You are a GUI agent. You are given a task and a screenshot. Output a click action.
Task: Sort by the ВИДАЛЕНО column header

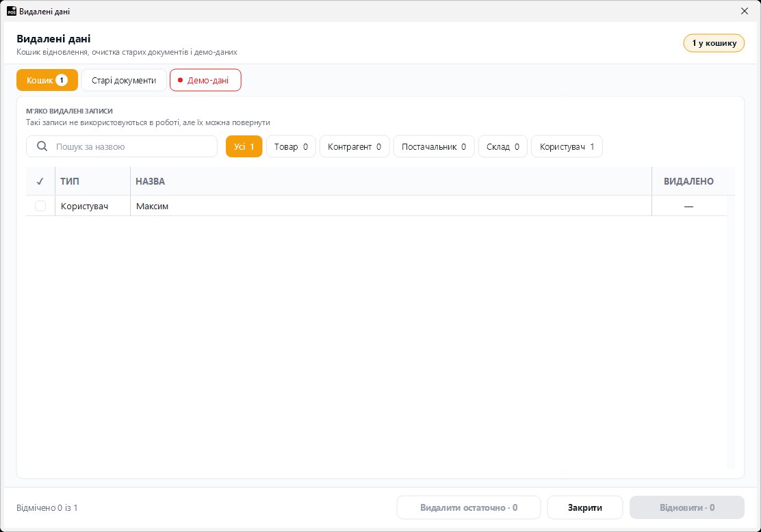click(688, 181)
